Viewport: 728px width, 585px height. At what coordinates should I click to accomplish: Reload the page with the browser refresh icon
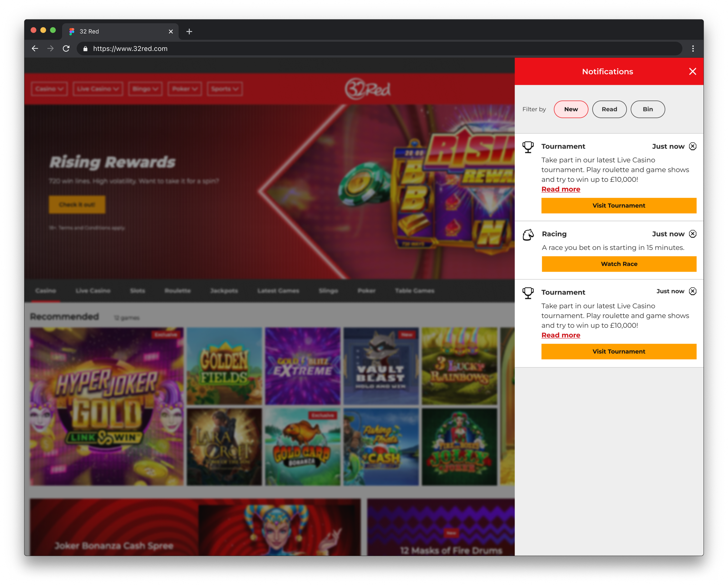pyautogui.click(x=66, y=49)
